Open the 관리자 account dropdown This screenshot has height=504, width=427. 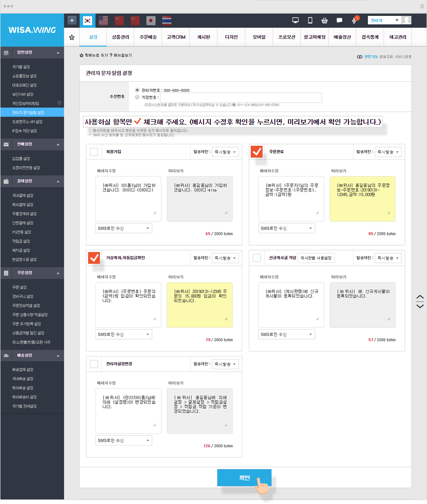[385, 20]
